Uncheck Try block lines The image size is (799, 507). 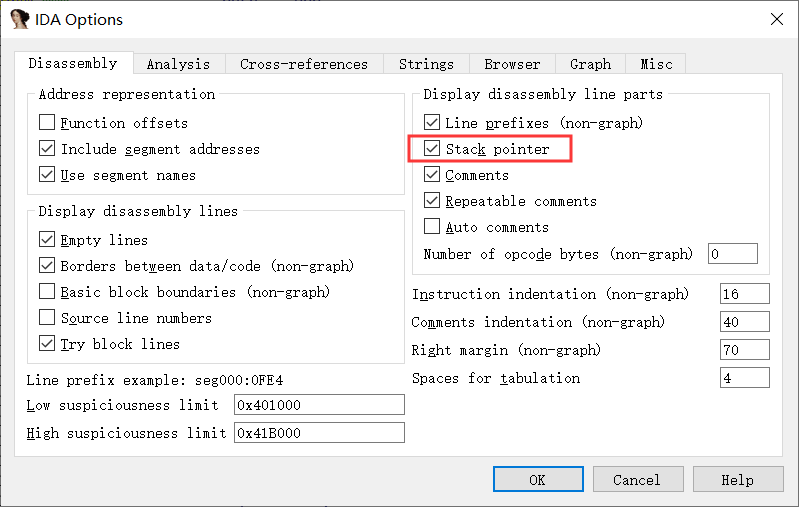tap(47, 343)
